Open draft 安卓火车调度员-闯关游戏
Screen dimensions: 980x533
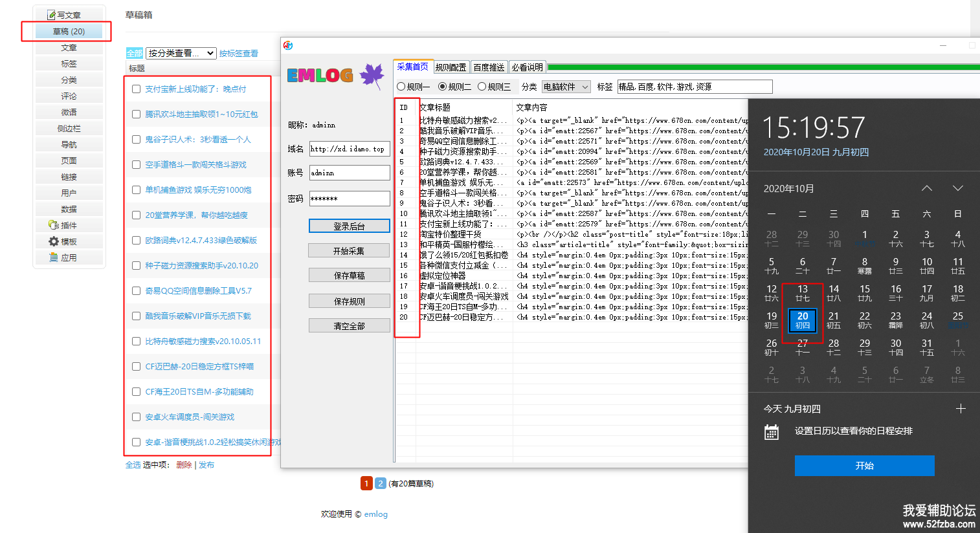(x=190, y=417)
